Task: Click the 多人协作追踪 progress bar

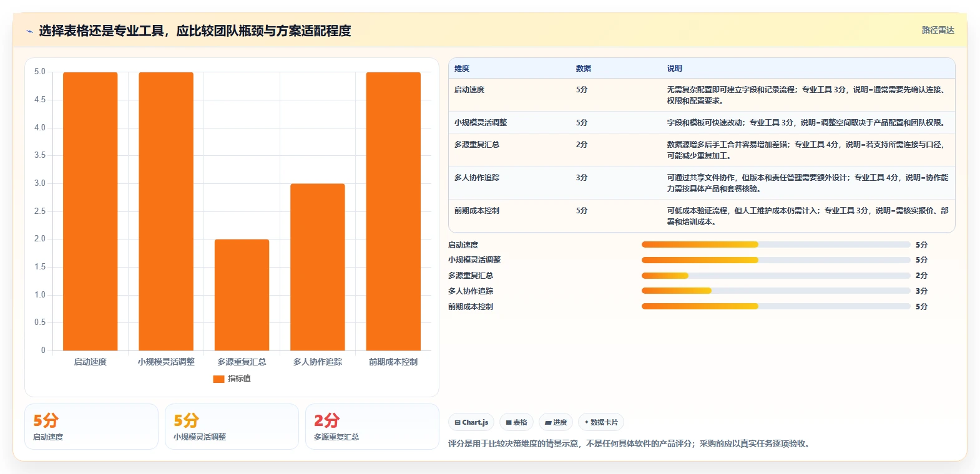Action: 776,291
